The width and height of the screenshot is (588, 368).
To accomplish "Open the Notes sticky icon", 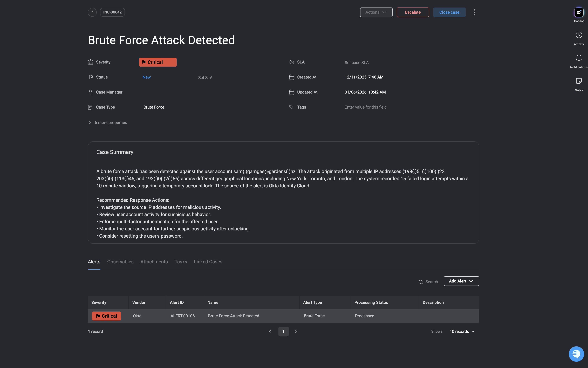I will point(578,81).
